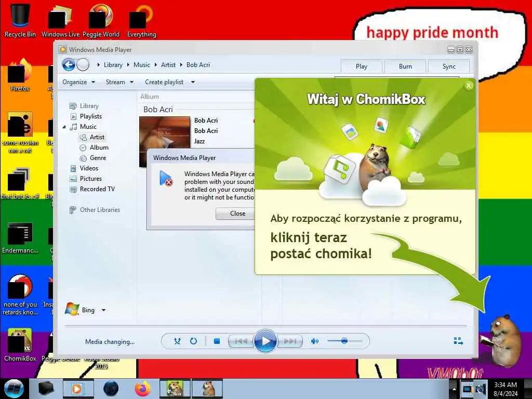
Task: Click Create playlist
Action: 164,82
